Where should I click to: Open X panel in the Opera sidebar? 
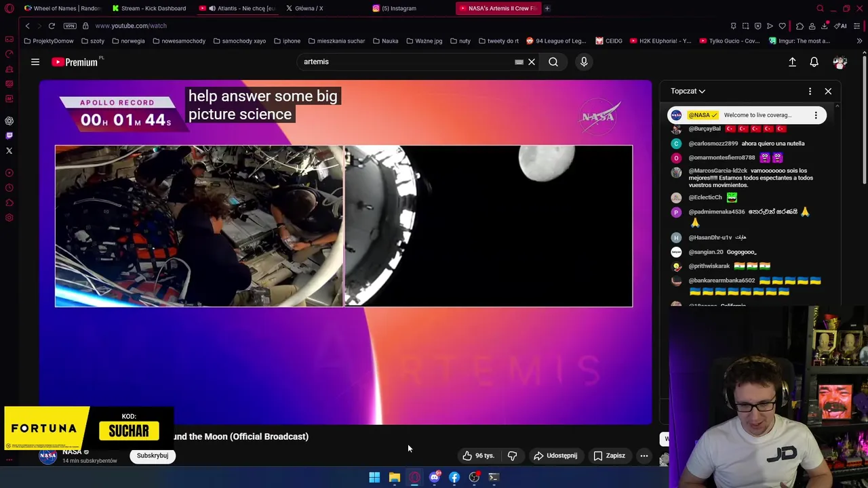coord(9,150)
